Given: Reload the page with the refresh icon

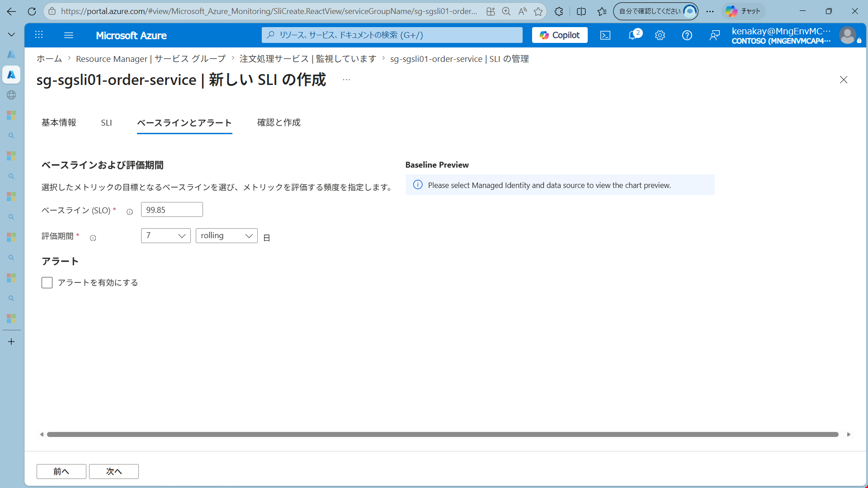Looking at the screenshot, I should point(32,11).
